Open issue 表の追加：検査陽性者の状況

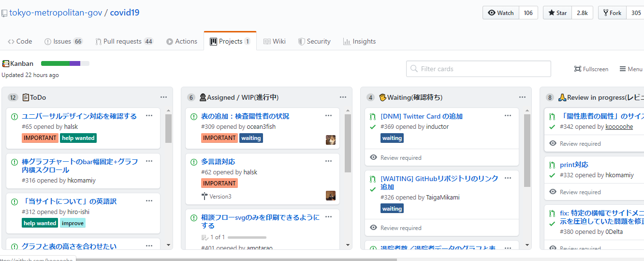(x=245, y=116)
